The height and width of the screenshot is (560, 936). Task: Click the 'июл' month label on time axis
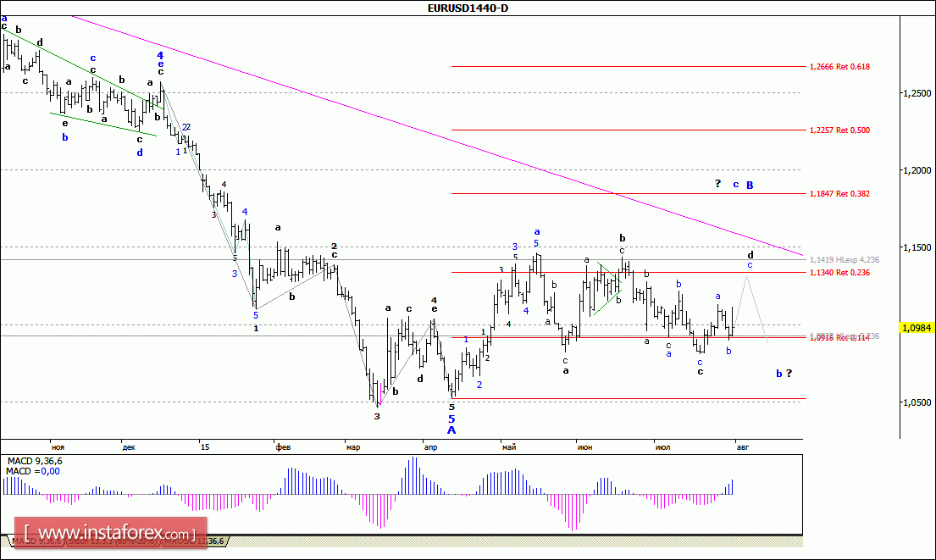click(x=662, y=447)
